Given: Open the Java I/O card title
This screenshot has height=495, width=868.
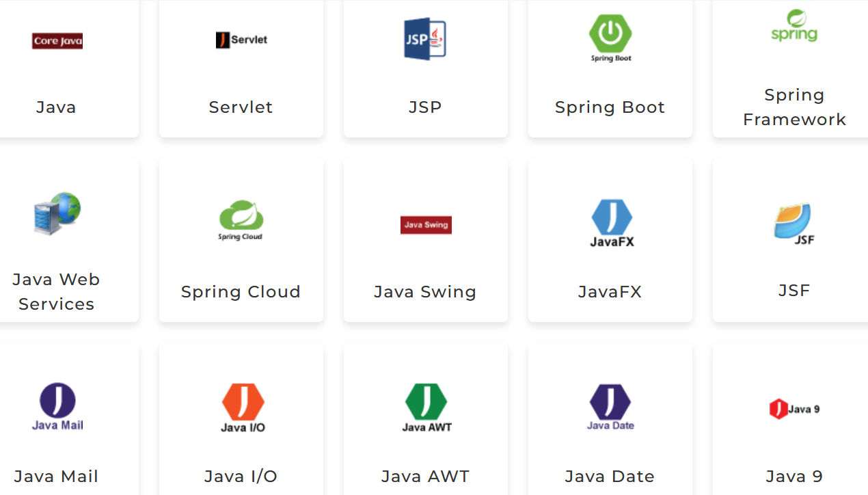Looking at the screenshot, I should point(241,477).
